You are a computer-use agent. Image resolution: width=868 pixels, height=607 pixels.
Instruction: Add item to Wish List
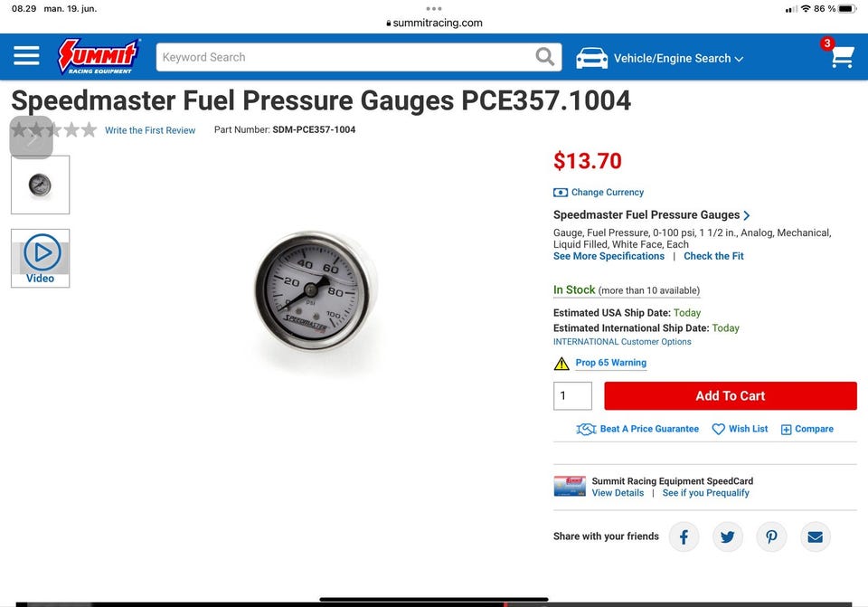pos(740,429)
